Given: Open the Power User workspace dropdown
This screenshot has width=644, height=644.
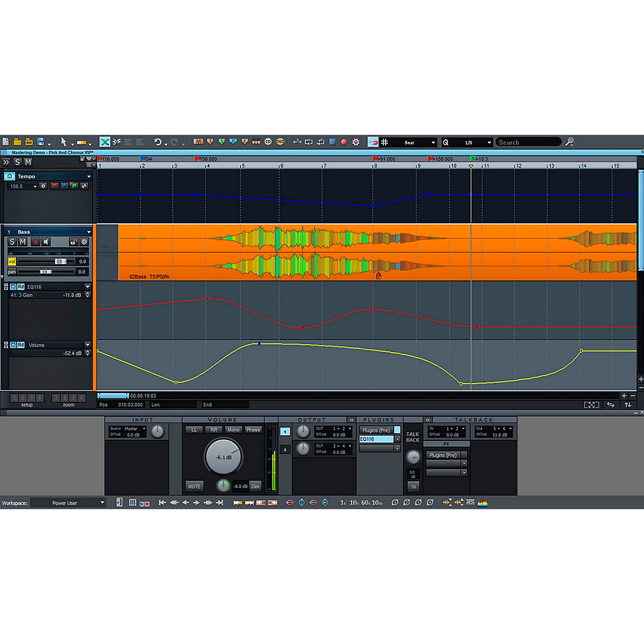Looking at the screenshot, I should coord(102,503).
